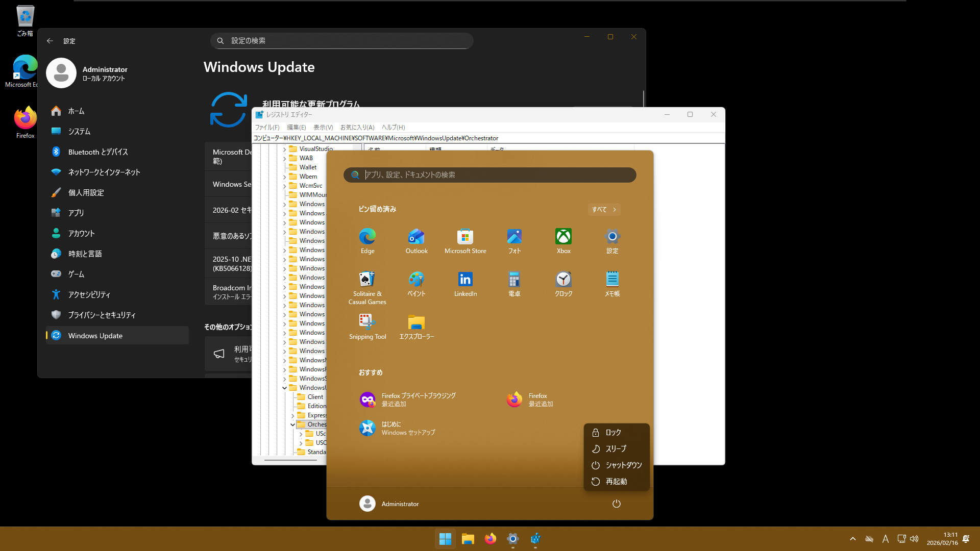The image size is (980, 551).
Task: Show all apps with すべて button
Action: (x=604, y=209)
